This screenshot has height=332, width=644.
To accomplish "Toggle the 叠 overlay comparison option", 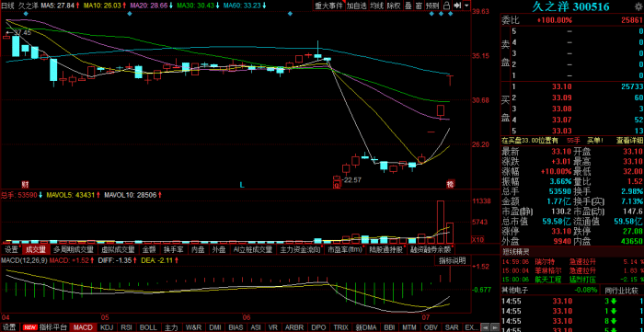I will pos(408,6).
